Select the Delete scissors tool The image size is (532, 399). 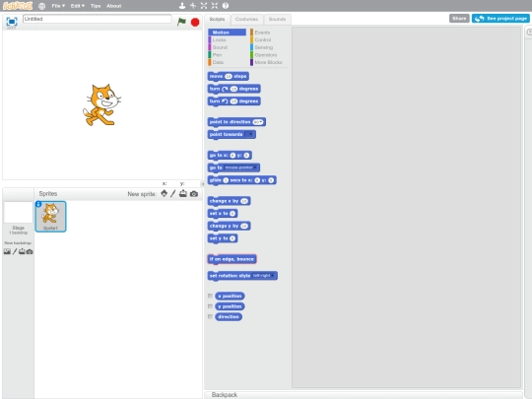tap(193, 6)
